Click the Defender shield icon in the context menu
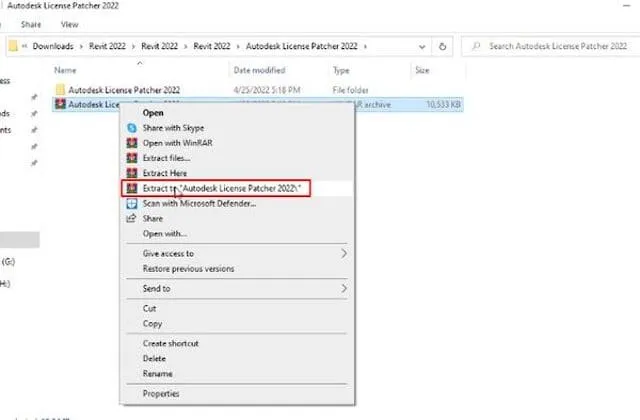640x420 pixels. point(132,203)
